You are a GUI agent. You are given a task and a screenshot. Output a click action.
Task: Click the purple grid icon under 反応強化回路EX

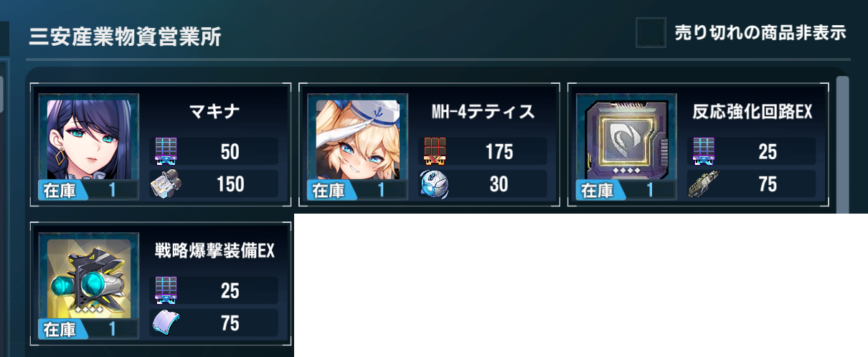click(704, 151)
